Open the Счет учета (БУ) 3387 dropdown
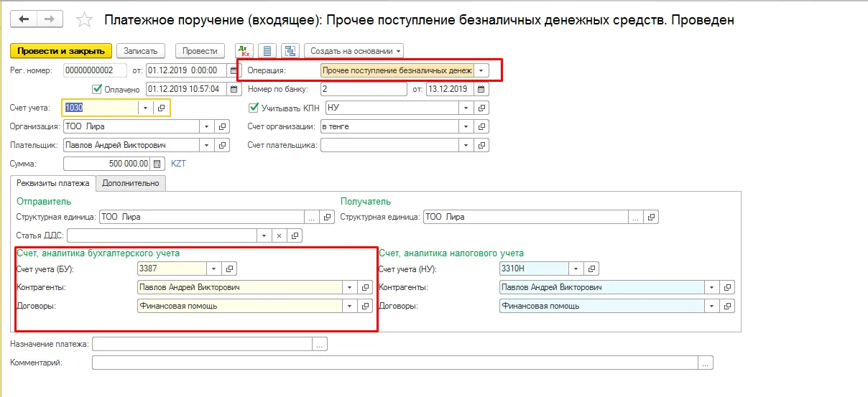Image resolution: width=868 pixels, height=397 pixels. 214,268
